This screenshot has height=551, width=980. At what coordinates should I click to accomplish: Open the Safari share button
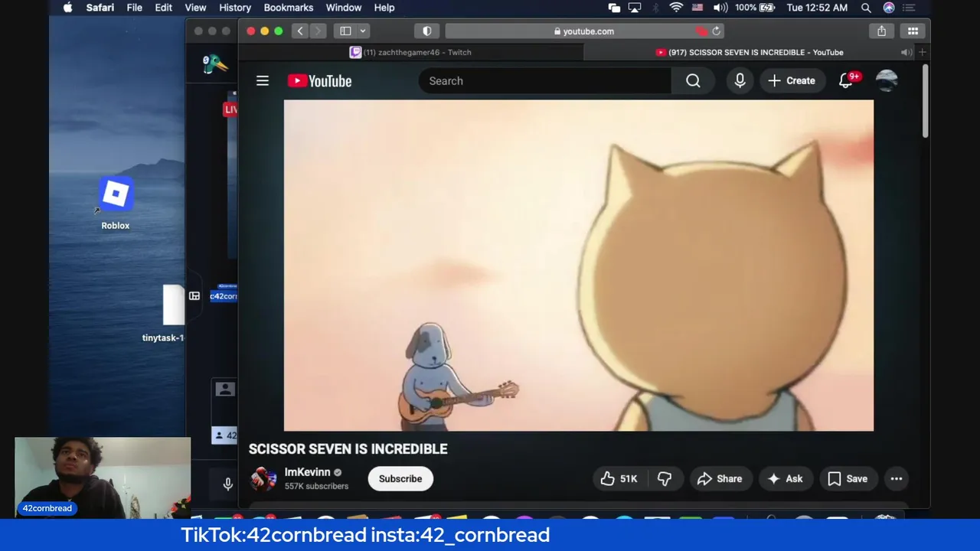point(882,31)
